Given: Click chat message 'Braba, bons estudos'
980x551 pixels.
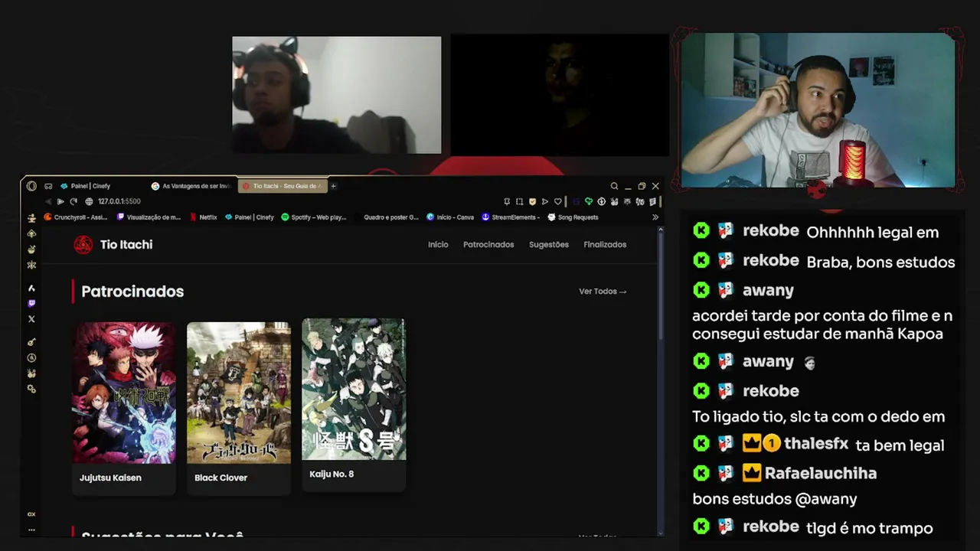Looking at the screenshot, I should point(881,262).
